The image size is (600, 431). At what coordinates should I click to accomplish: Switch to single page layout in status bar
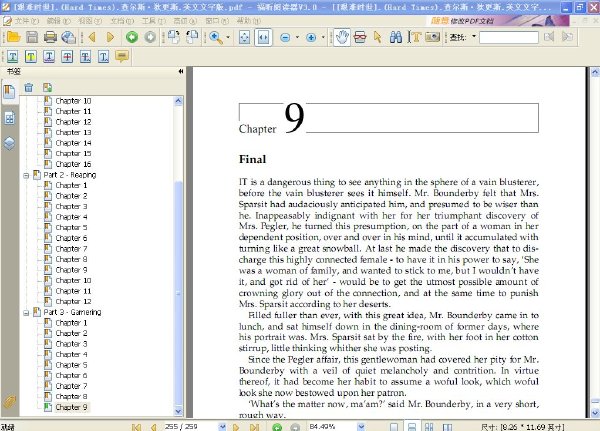(394, 427)
